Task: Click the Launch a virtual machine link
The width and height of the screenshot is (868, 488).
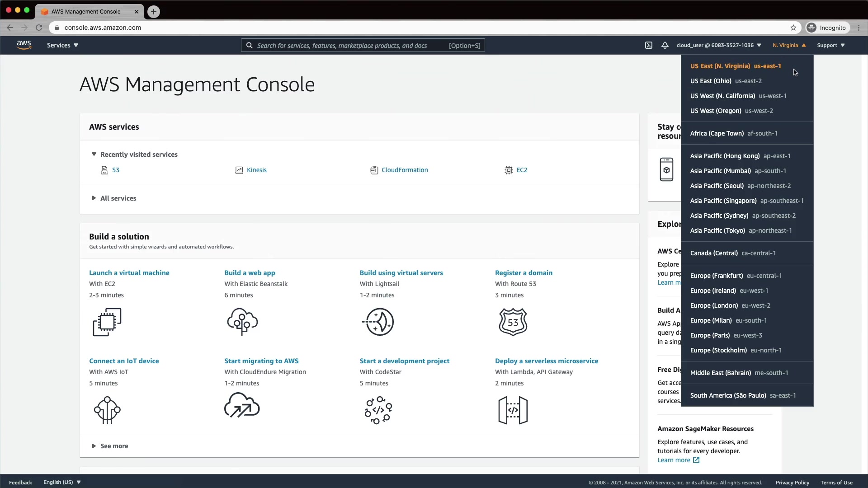Action: coord(129,273)
